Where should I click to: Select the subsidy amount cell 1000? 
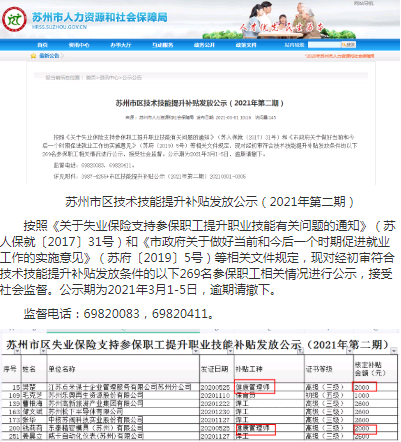(x=376, y=396)
